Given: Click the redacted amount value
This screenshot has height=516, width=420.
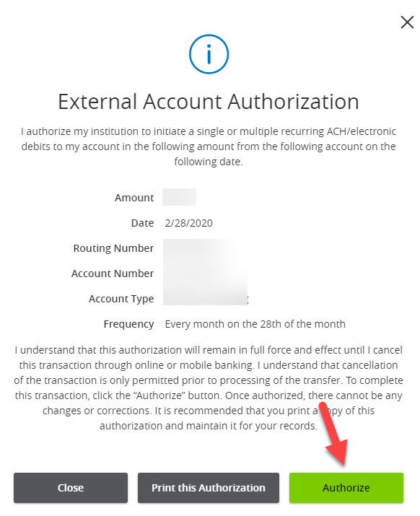Looking at the screenshot, I should 180,197.
